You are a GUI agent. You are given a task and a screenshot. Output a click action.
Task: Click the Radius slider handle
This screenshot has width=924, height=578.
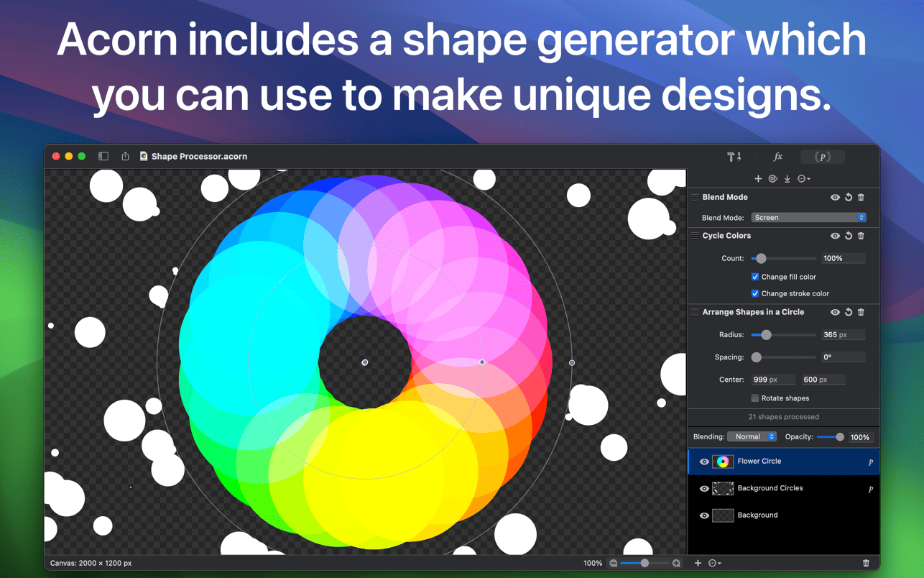pos(766,335)
